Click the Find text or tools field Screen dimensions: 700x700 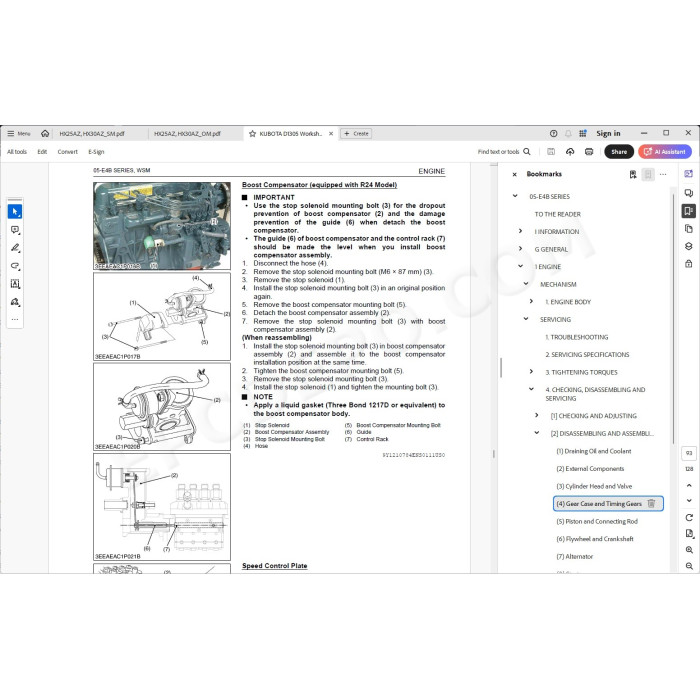pyautogui.click(x=498, y=152)
